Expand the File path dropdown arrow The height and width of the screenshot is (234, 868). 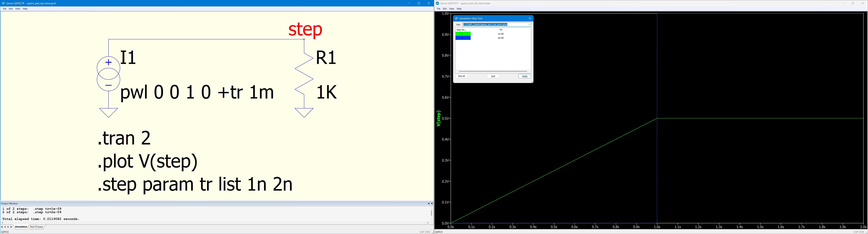point(529,25)
